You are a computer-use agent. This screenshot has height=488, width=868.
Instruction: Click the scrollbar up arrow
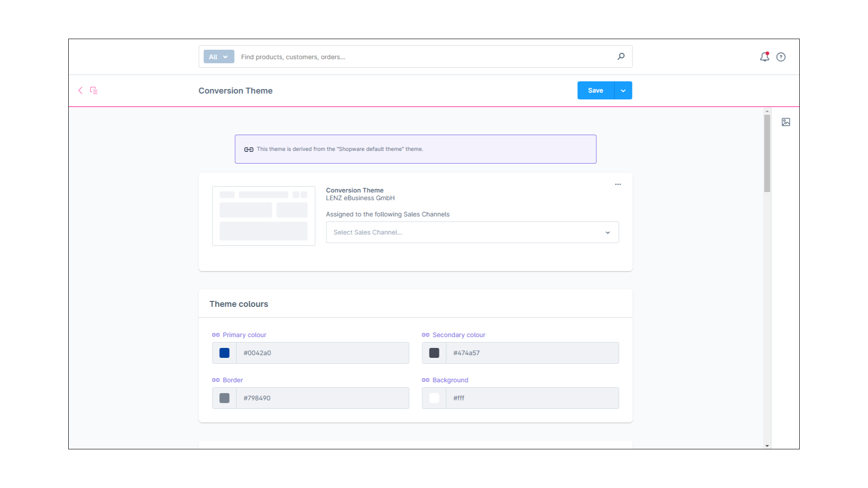point(767,111)
